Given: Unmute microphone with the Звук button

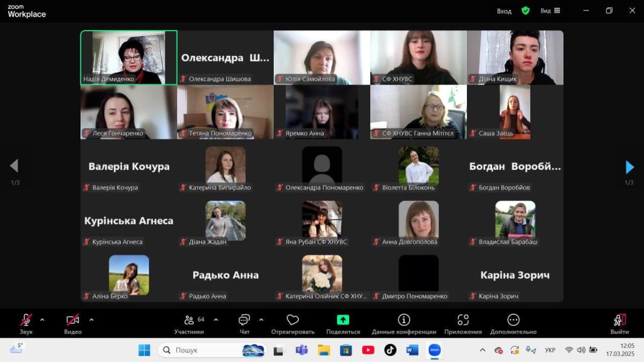Looking at the screenshot, I should (x=26, y=321).
